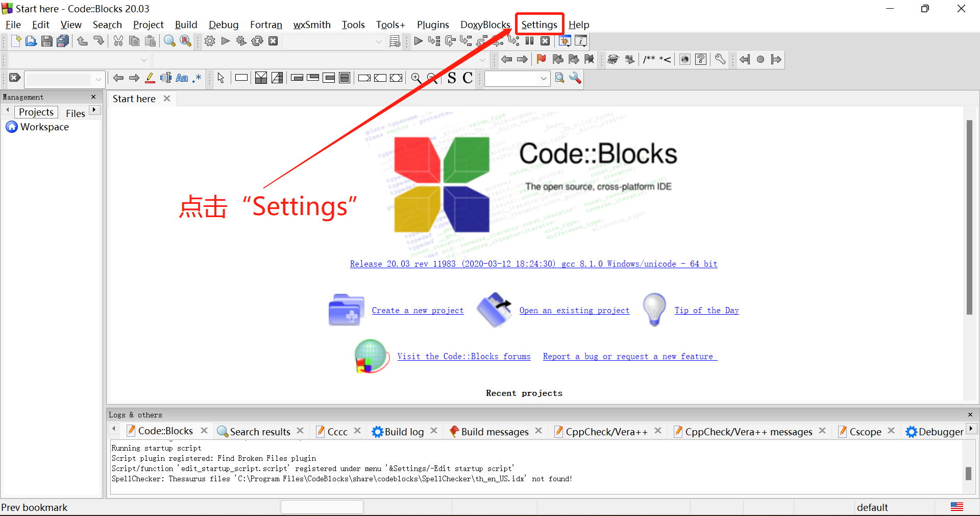
Task: Select the Save all files toolbar icon
Action: coord(62,41)
